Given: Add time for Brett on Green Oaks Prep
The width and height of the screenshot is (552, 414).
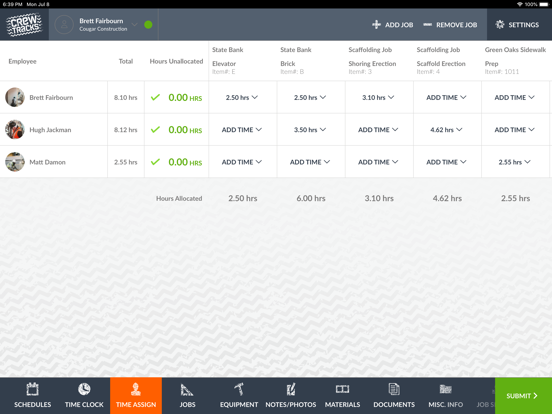Looking at the screenshot, I should click(514, 97).
